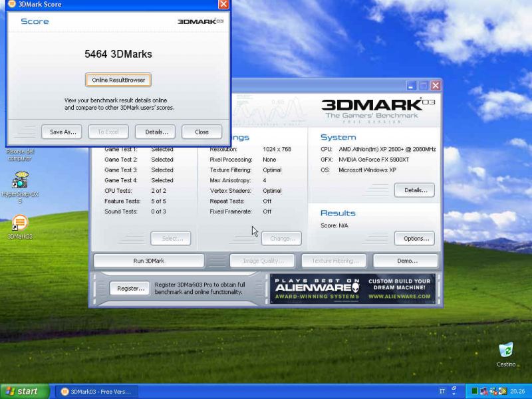Viewport: 532px width, 399px height.
Task: Click the greyed Select... tests button
Action: pos(171,239)
